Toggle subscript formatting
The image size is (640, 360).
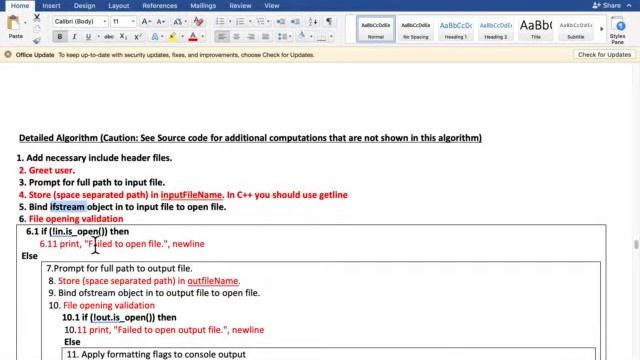click(123, 37)
